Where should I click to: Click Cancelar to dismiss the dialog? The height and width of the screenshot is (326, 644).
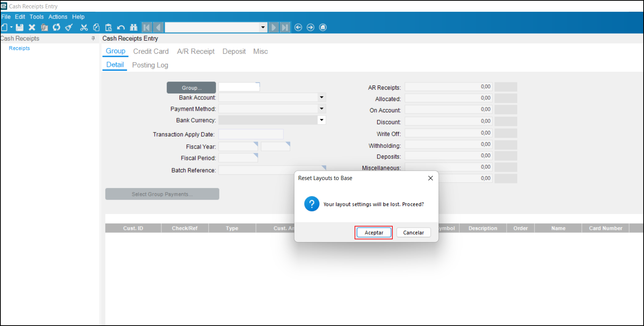pos(414,233)
